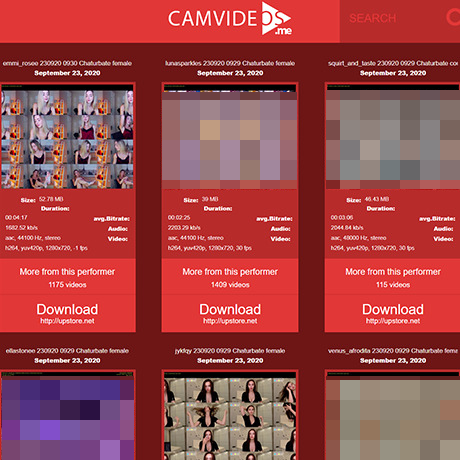Click the date under the emmi_rosee title
The width and height of the screenshot is (460, 460).
pyautogui.click(x=67, y=73)
